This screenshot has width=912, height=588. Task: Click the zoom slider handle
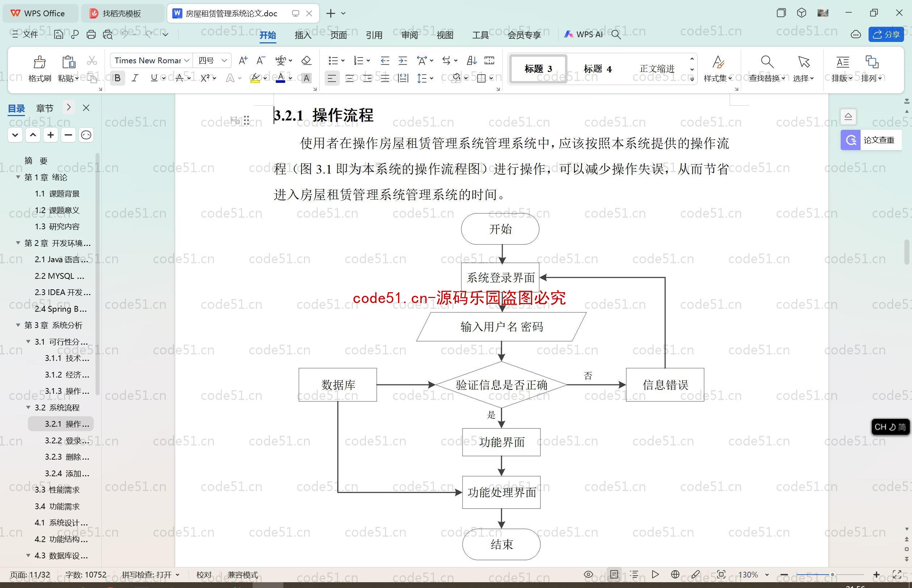(832, 574)
